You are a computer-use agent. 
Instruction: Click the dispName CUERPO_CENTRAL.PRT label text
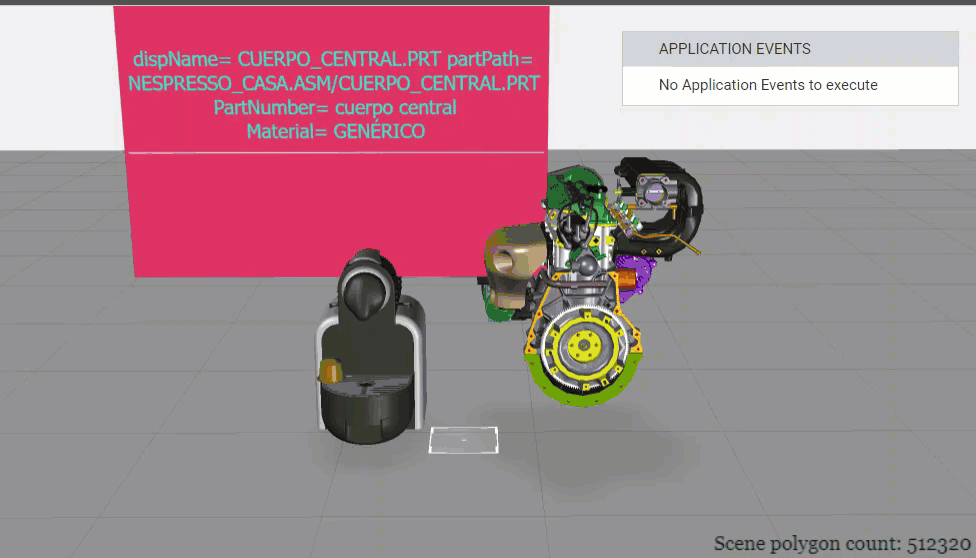[286, 59]
